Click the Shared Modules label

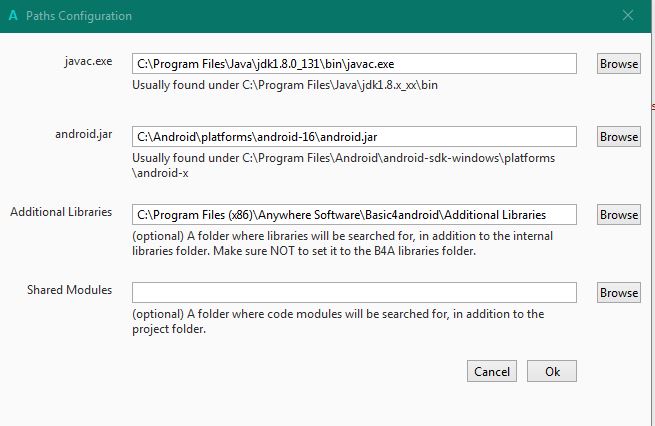pos(69,290)
